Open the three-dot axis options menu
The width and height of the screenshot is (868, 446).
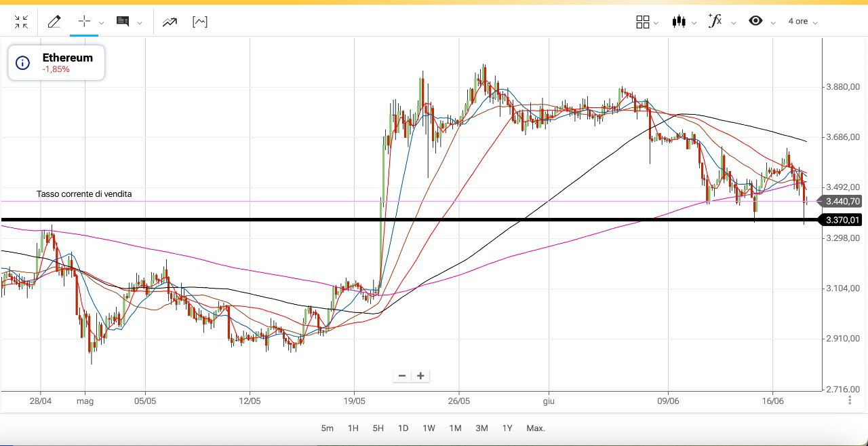click(850, 401)
